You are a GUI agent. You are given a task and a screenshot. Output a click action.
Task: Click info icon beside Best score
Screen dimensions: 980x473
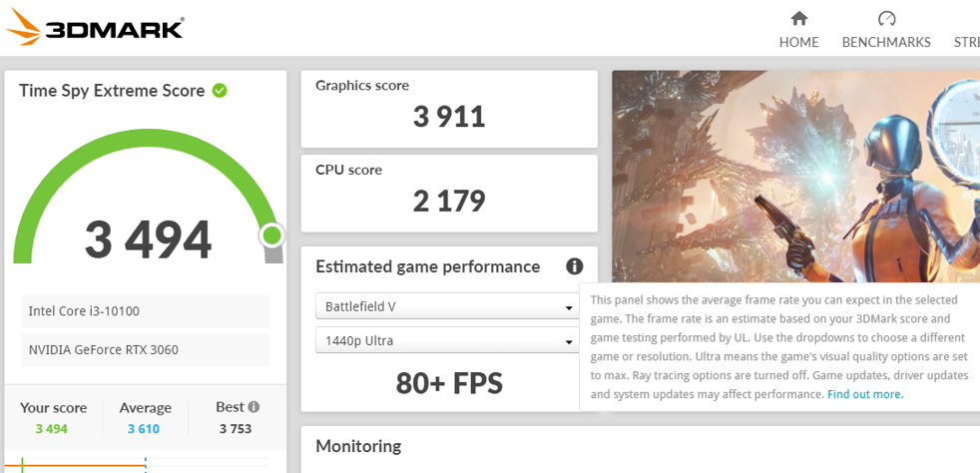[253, 407]
